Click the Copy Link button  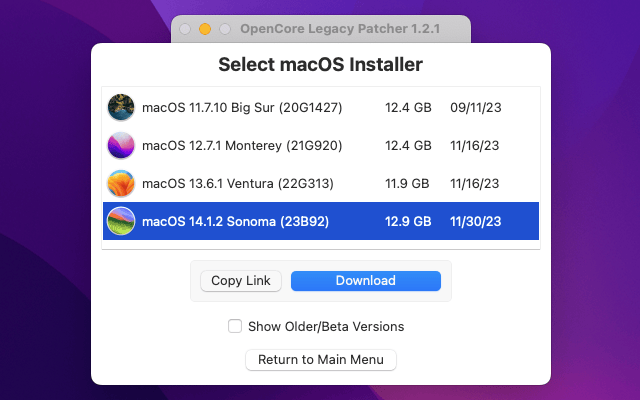(241, 281)
